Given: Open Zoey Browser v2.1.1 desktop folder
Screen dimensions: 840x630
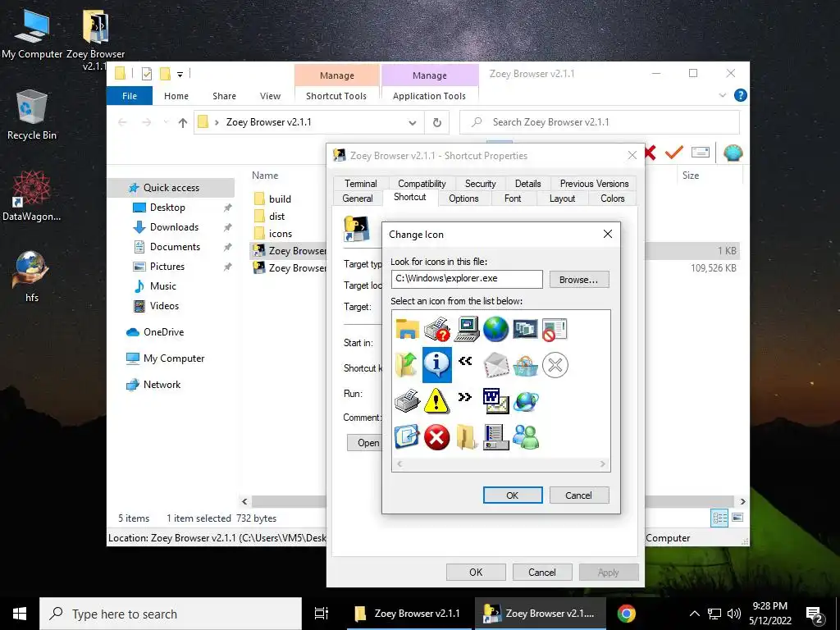Looking at the screenshot, I should tap(95, 39).
